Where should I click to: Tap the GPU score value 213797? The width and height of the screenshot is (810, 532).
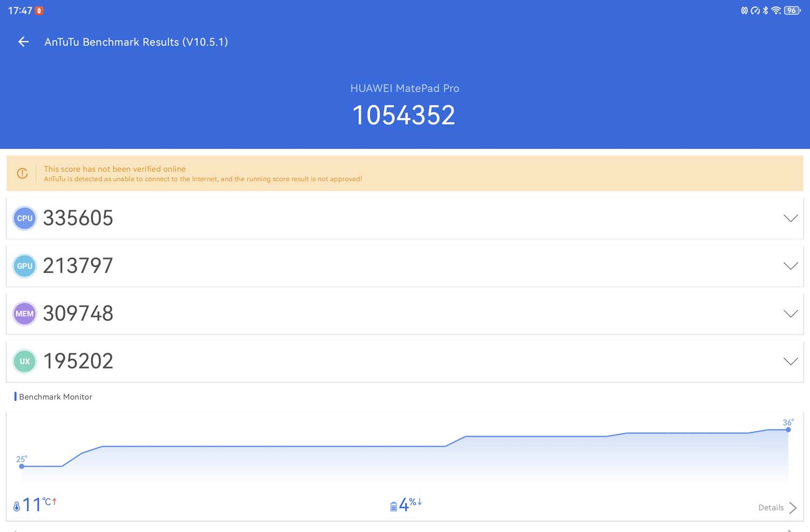[x=78, y=265]
